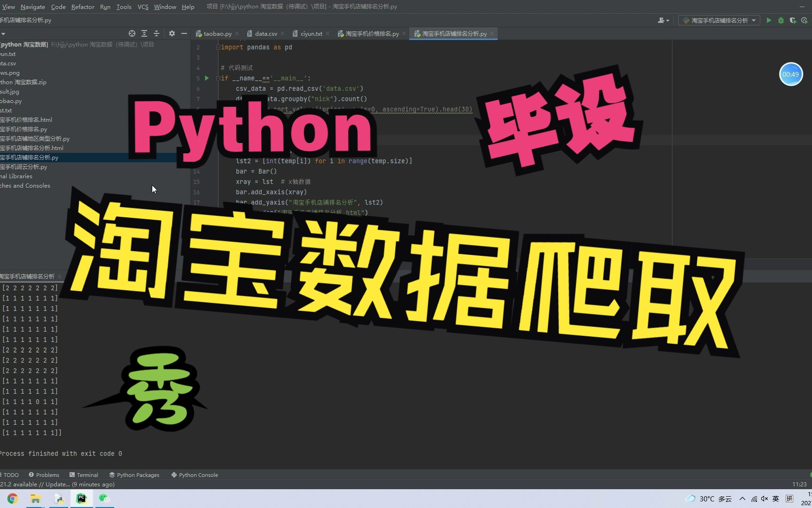Open the user account dropdown in the toolbar

pos(663,20)
